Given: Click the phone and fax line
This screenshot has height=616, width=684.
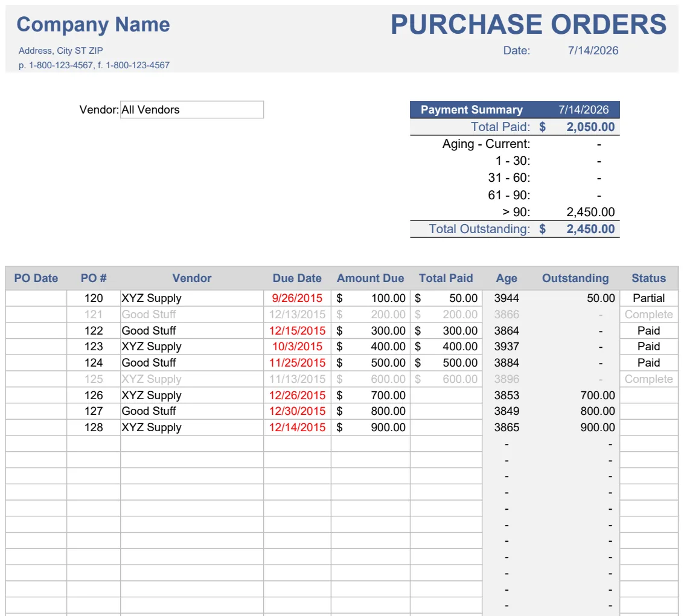Looking at the screenshot, I should point(94,65).
